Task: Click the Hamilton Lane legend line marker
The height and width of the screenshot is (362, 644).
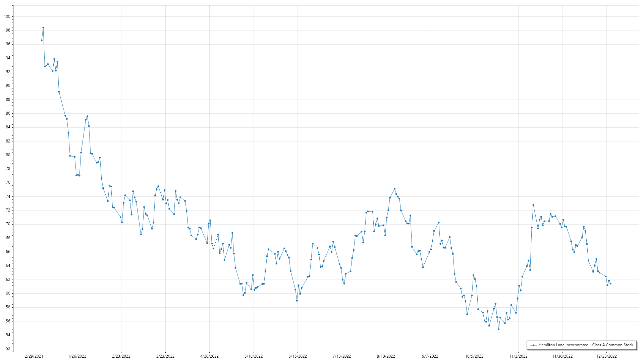Action: (x=533, y=345)
